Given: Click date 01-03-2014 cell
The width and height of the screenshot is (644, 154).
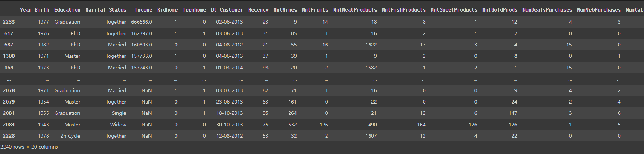Looking at the screenshot, I should [229, 68].
